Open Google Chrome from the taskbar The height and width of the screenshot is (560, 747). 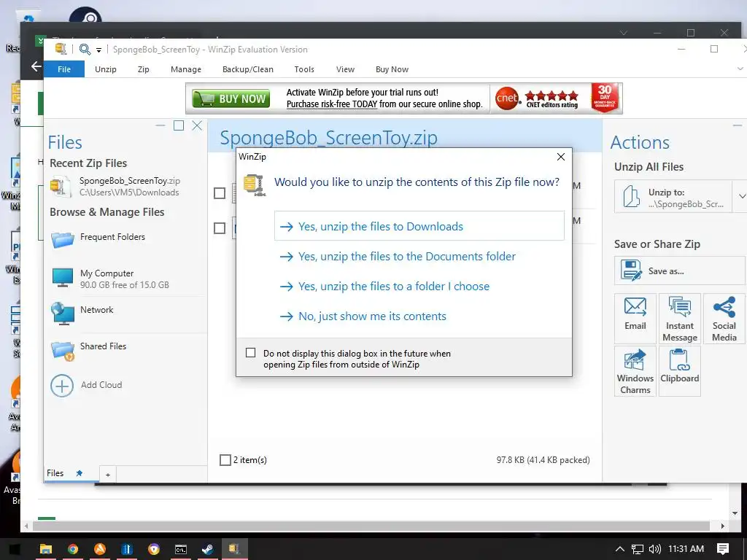(x=73, y=549)
